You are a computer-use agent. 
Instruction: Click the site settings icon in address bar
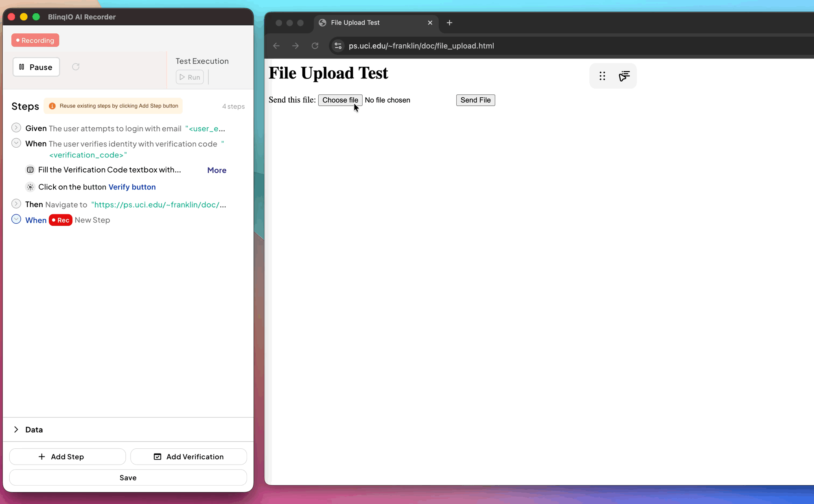[x=338, y=46]
